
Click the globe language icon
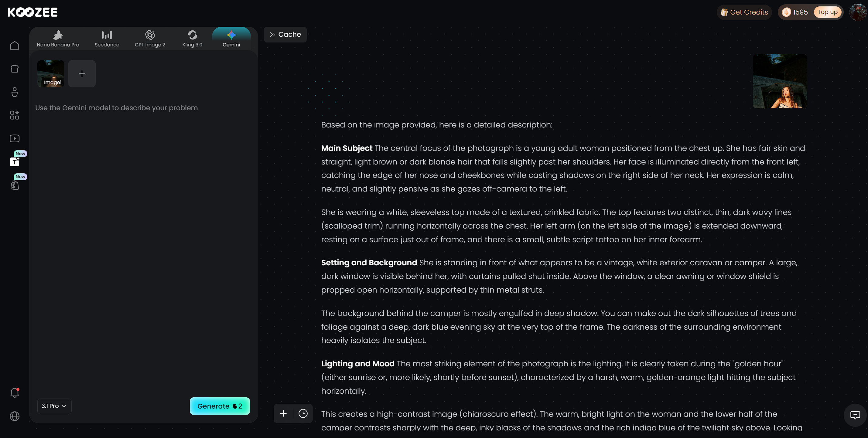15,416
